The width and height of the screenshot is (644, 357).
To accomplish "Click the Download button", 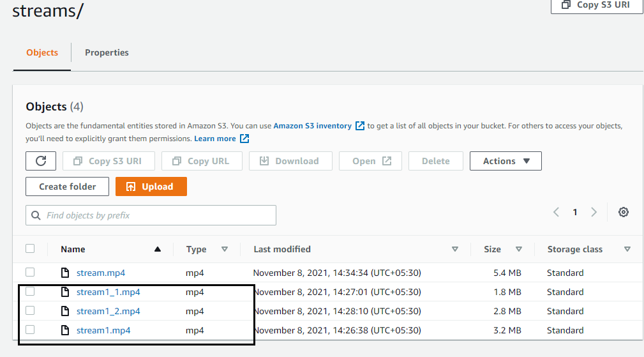I will click(x=291, y=161).
